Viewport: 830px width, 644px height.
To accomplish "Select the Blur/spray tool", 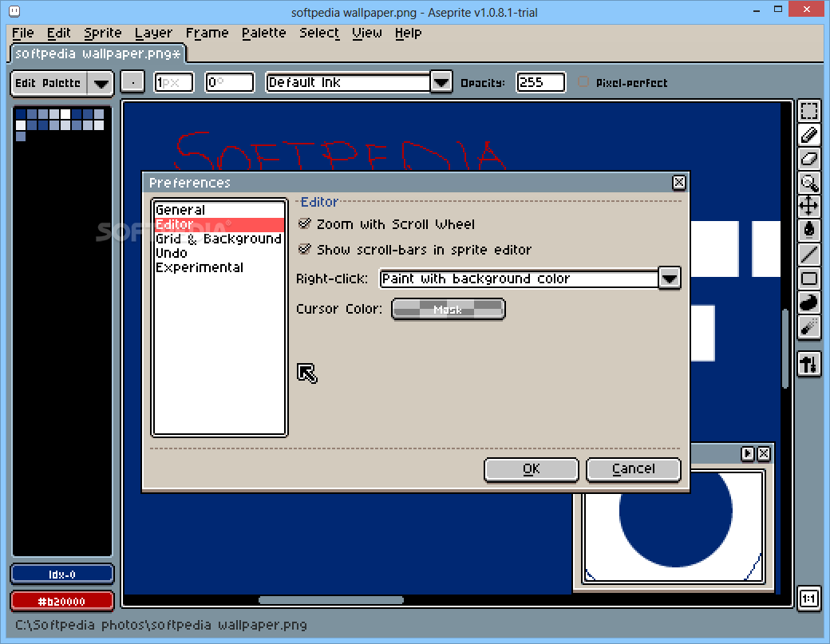I will coord(808,327).
